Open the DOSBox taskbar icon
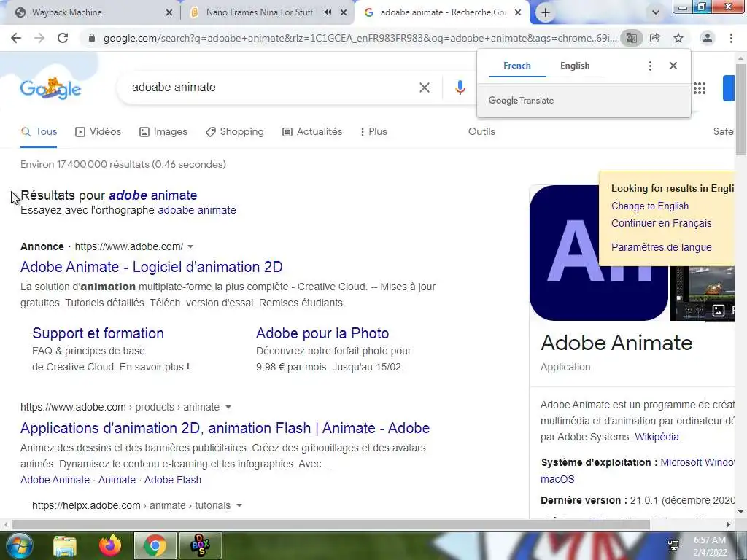This screenshot has height=560, width=747. [200, 545]
